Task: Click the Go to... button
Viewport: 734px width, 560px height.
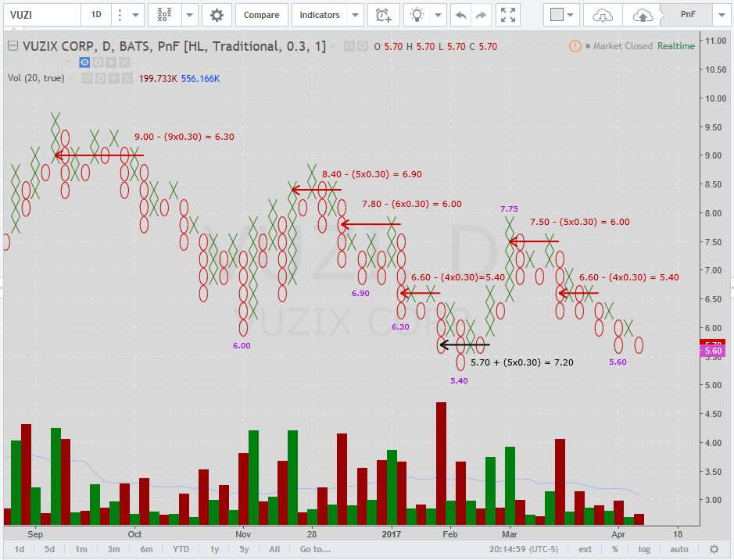Action: 316,549
